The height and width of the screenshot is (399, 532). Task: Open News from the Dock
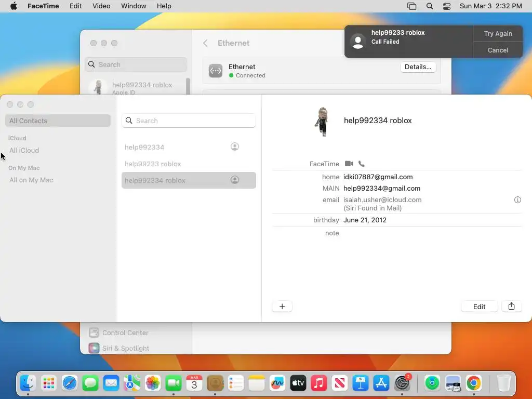click(340, 383)
